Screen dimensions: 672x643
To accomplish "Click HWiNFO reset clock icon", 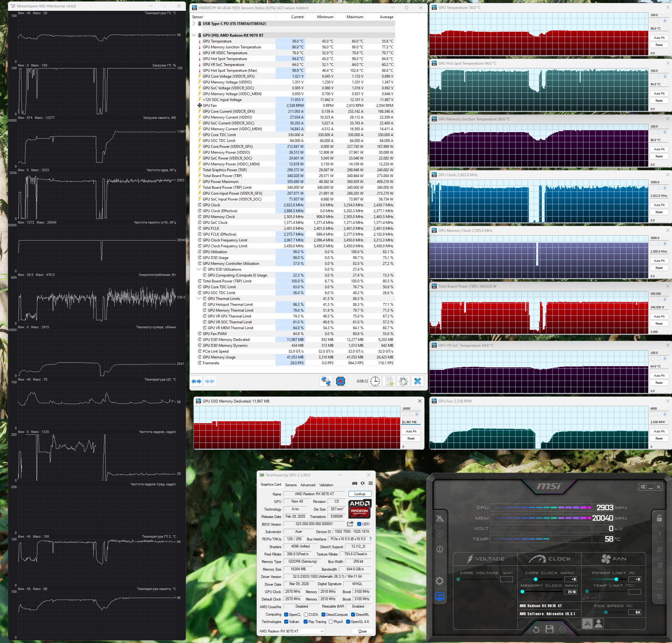I will click(375, 381).
